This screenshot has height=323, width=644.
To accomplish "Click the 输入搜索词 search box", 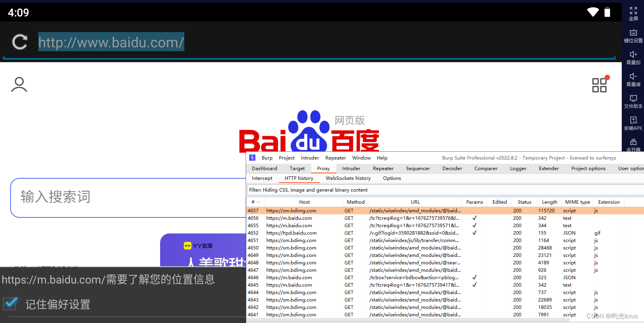I will [129, 197].
